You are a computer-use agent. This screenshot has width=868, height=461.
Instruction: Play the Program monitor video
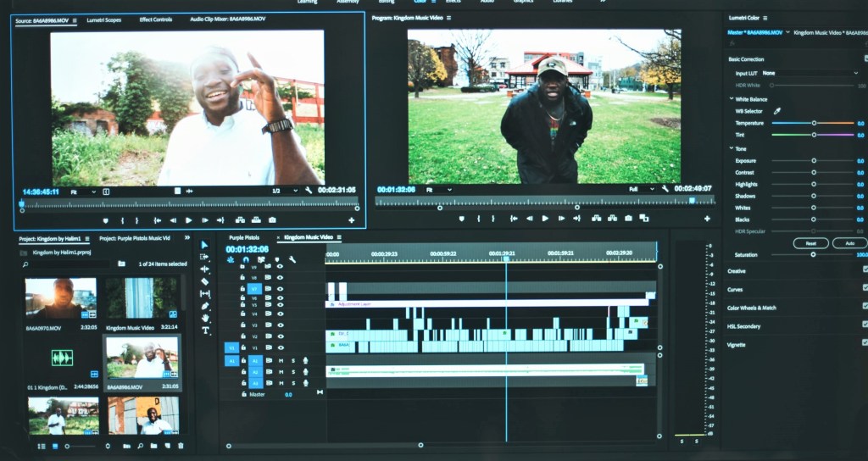click(545, 219)
